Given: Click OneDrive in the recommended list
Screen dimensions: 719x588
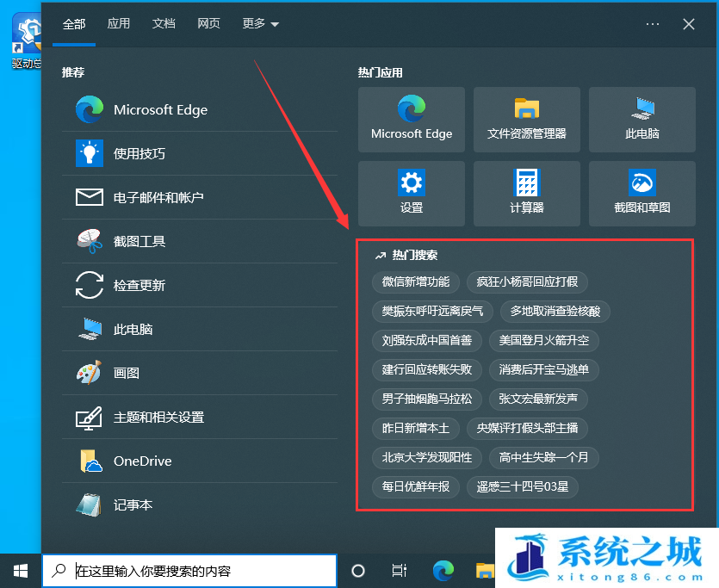Looking at the screenshot, I should click(x=142, y=461).
